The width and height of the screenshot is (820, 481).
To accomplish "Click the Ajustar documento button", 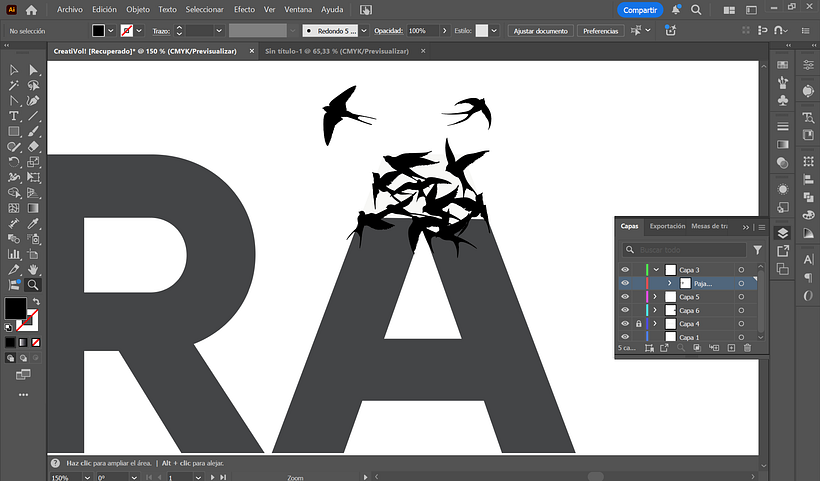I will (x=540, y=31).
